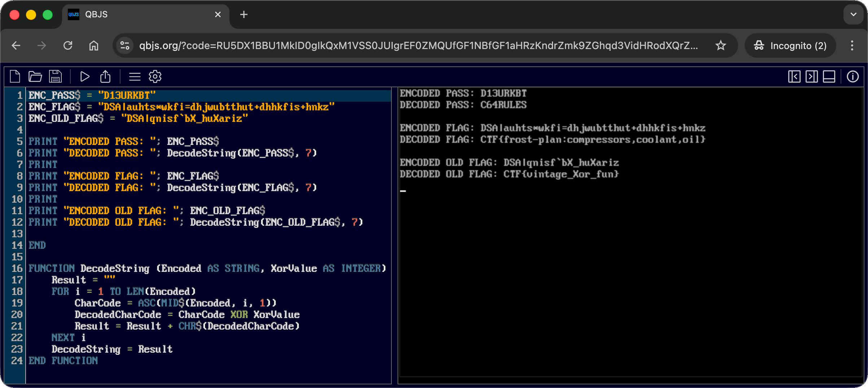
Task: Click the Incognito (2) profile button
Action: pyautogui.click(x=790, y=45)
